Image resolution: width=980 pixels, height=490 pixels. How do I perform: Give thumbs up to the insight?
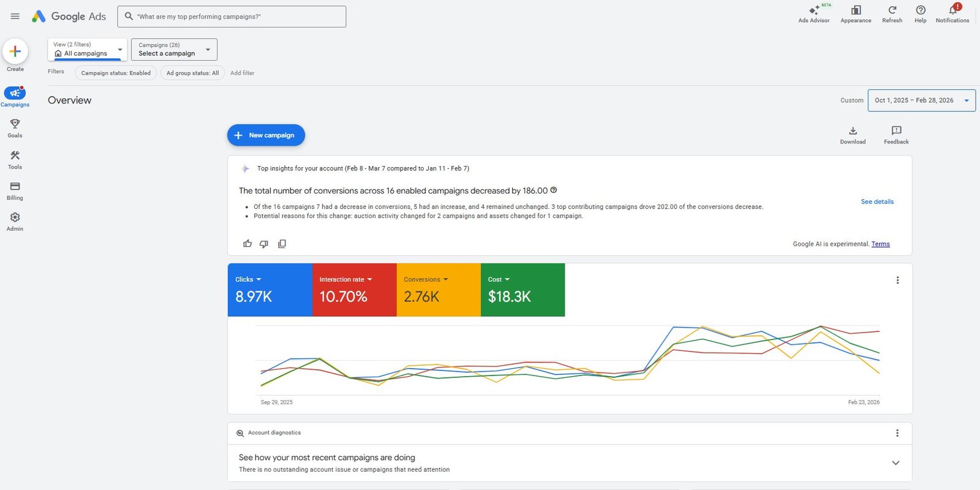pos(247,244)
